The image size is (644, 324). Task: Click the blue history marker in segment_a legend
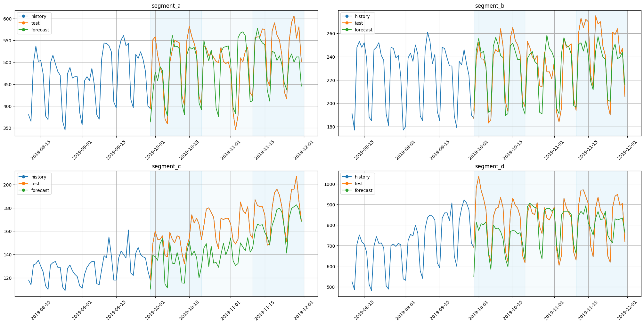23,16
